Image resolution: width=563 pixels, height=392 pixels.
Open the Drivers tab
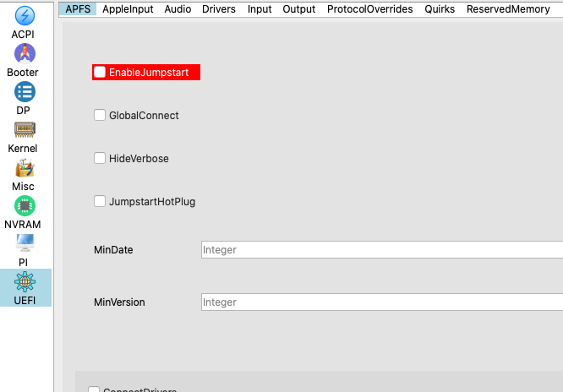219,9
